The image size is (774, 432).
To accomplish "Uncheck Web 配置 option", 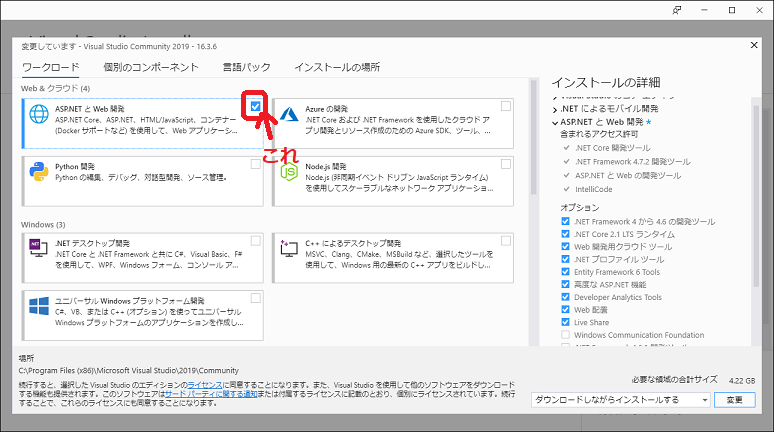I will 565,310.
